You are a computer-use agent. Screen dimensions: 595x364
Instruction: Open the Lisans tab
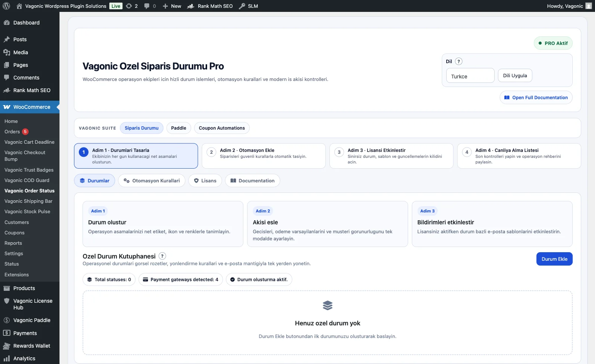pyautogui.click(x=205, y=181)
